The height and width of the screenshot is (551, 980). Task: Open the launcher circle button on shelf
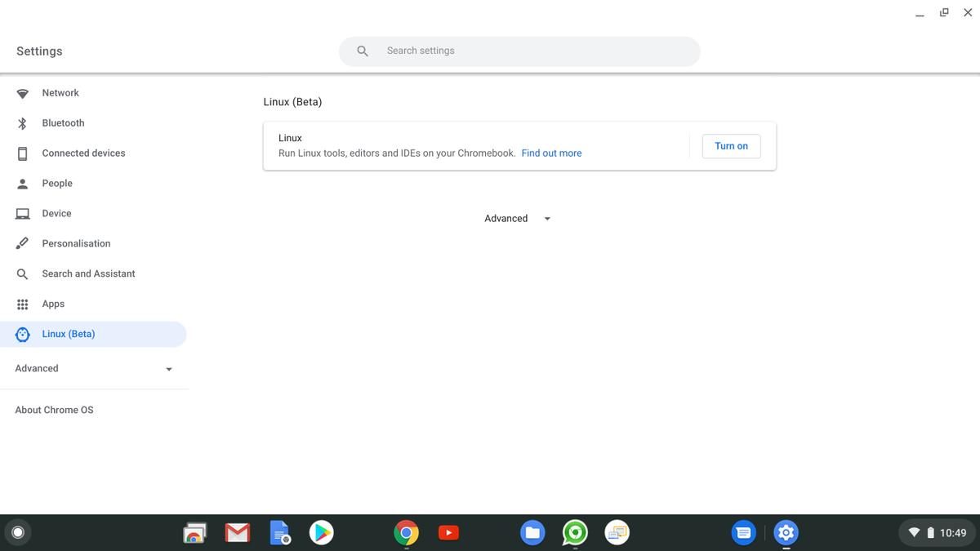tap(18, 533)
